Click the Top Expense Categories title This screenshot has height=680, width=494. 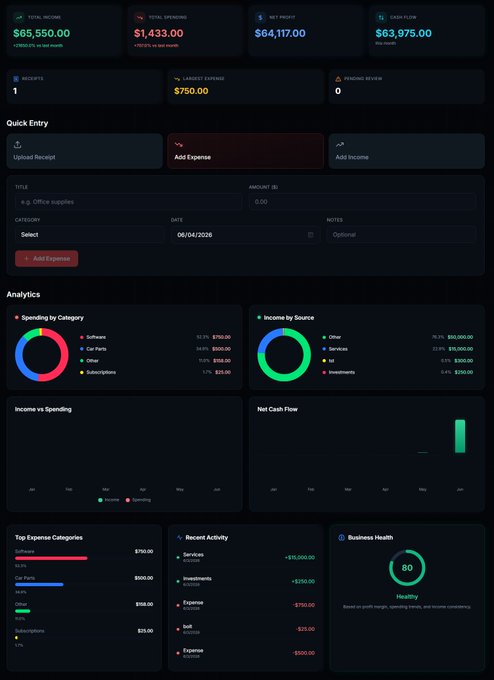click(49, 537)
